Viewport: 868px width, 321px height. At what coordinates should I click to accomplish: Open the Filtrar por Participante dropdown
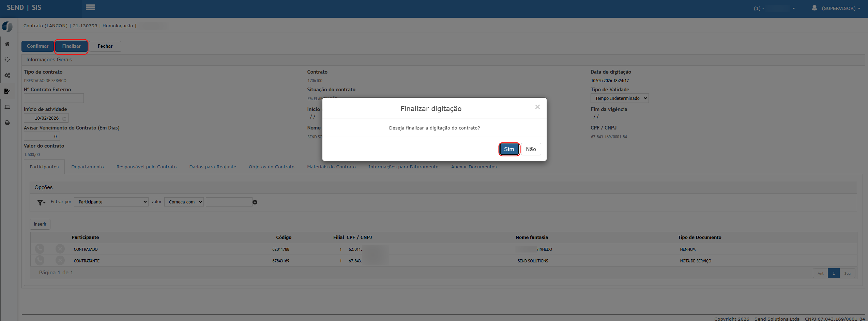pos(111,202)
